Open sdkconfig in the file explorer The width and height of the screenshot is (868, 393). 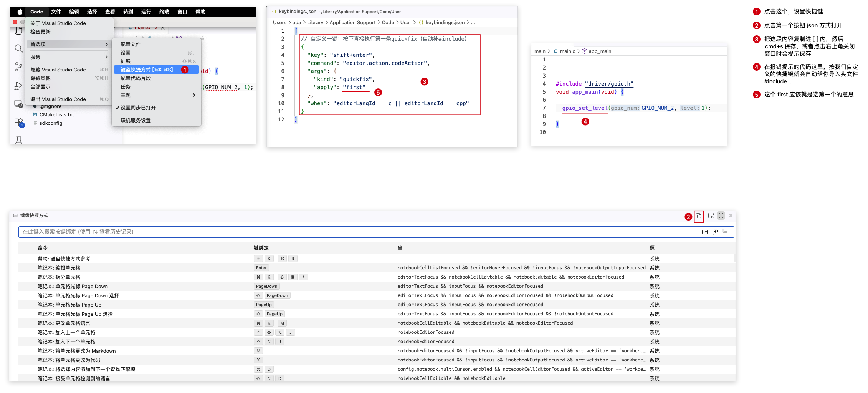tap(51, 123)
